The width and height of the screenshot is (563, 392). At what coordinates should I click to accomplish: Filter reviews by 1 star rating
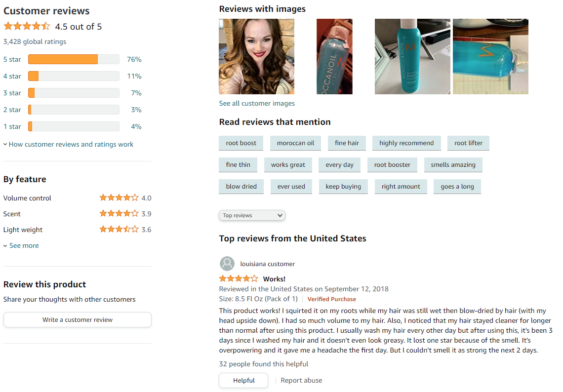72,126
